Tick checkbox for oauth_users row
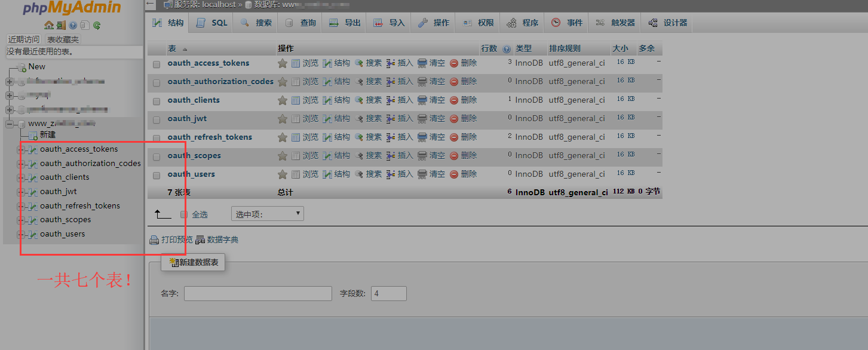The image size is (868, 350). point(157,176)
